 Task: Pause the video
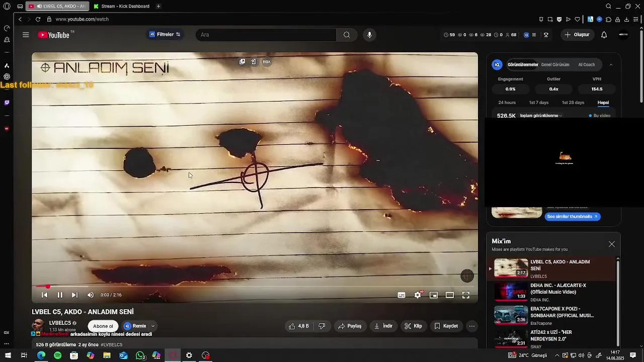point(60,295)
